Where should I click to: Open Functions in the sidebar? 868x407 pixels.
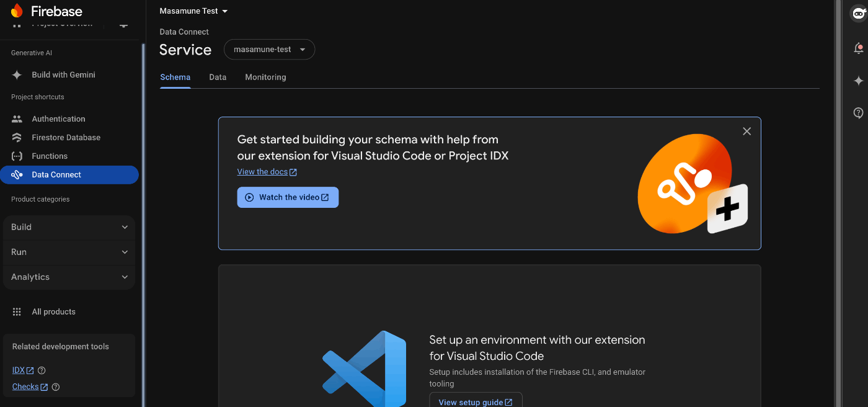coord(69,156)
